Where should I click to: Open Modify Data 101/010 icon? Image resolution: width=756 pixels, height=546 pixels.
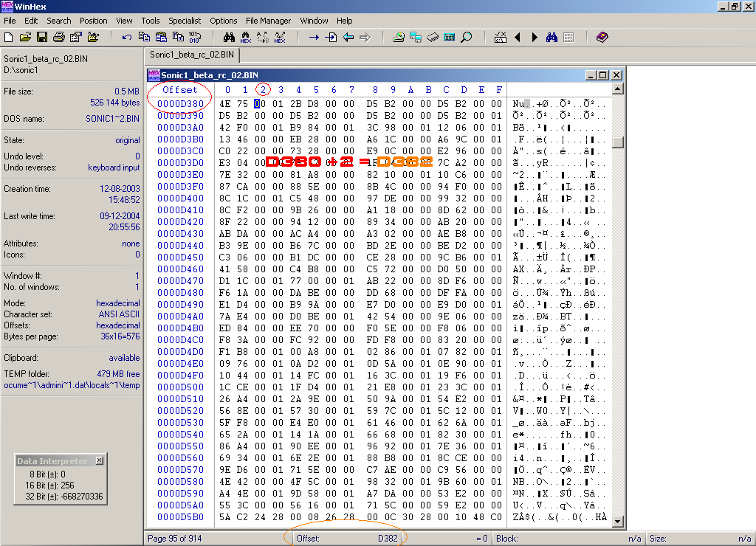(195, 37)
